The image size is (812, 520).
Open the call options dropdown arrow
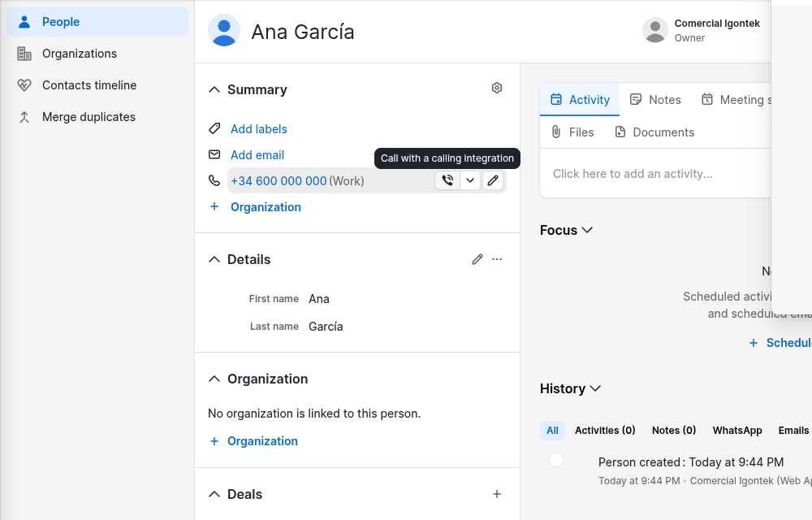[470, 180]
